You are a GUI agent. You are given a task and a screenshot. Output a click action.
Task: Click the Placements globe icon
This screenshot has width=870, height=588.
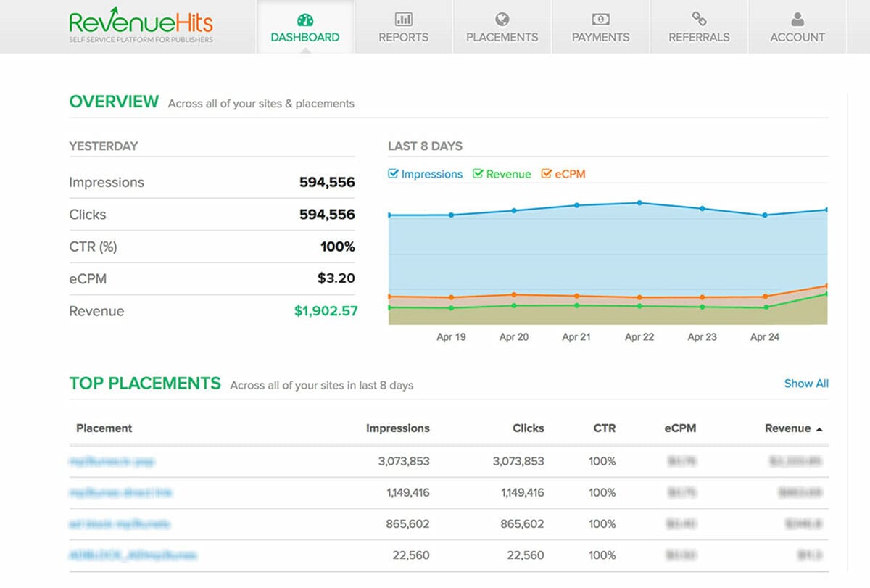click(x=502, y=20)
